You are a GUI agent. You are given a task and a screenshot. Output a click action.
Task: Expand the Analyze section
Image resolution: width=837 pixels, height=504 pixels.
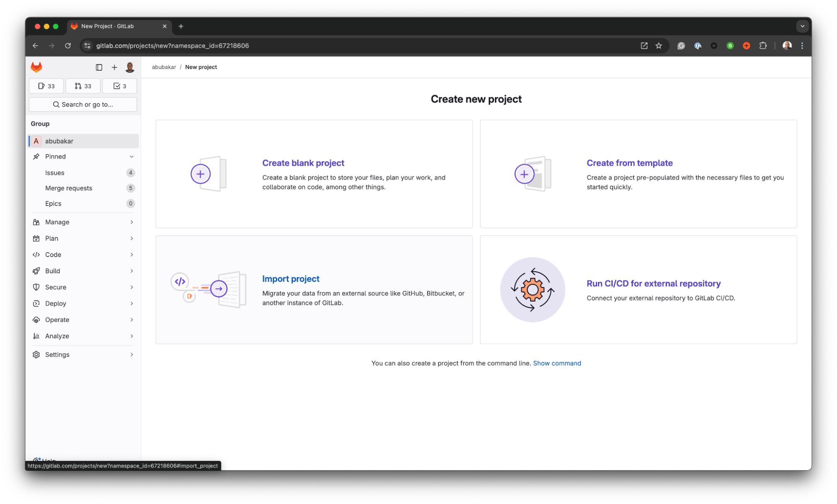[83, 336]
